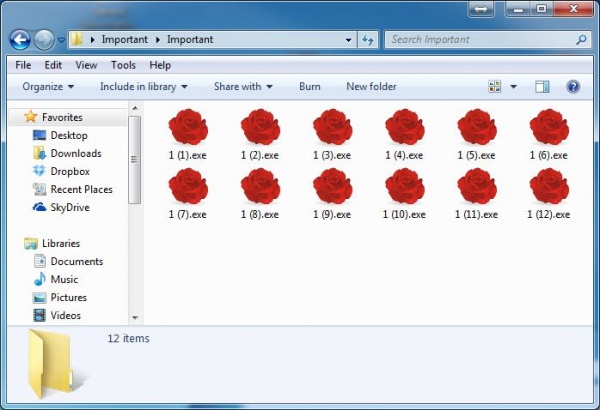Select Pictures under Libraries
This screenshot has height=410, width=600.
pyautogui.click(x=68, y=297)
